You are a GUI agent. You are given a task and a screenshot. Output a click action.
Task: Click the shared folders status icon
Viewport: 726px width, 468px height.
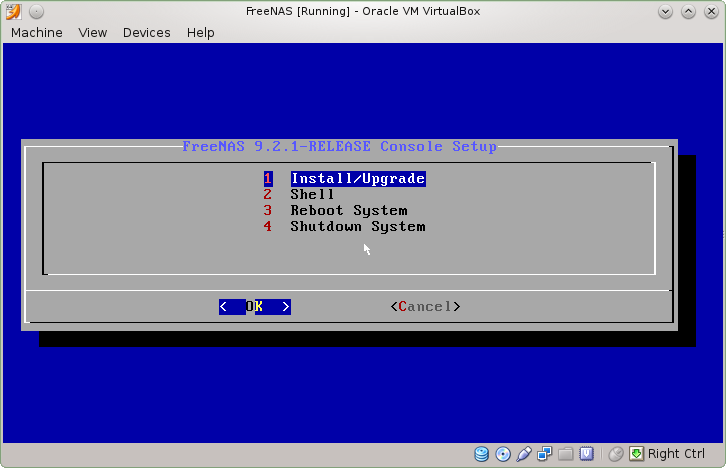(565, 454)
